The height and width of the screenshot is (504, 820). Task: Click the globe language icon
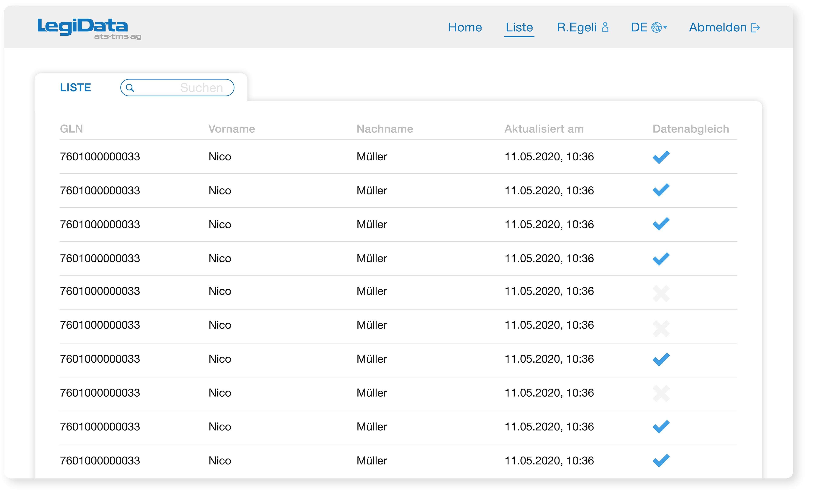(656, 27)
